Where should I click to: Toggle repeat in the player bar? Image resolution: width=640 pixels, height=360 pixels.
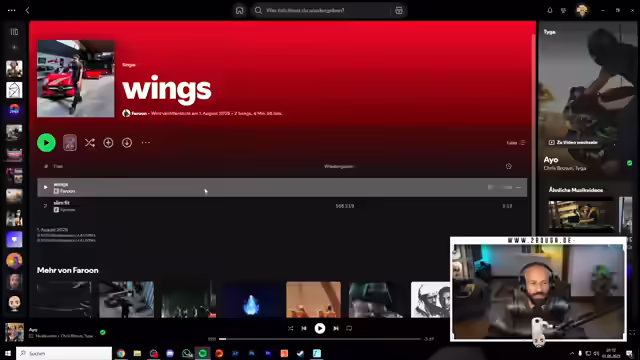349,328
